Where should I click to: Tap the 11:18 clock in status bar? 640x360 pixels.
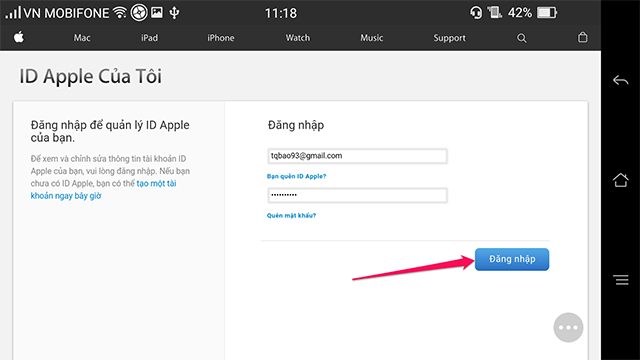click(x=281, y=13)
